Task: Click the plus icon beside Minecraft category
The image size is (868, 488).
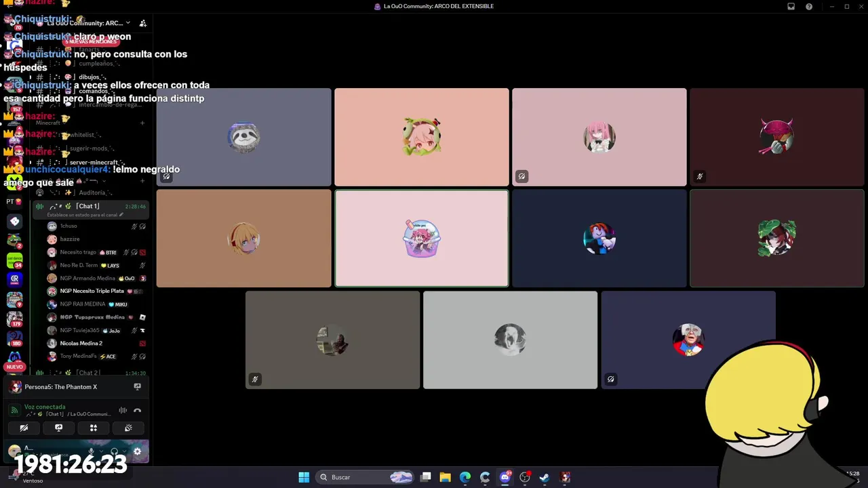Action: pos(142,123)
